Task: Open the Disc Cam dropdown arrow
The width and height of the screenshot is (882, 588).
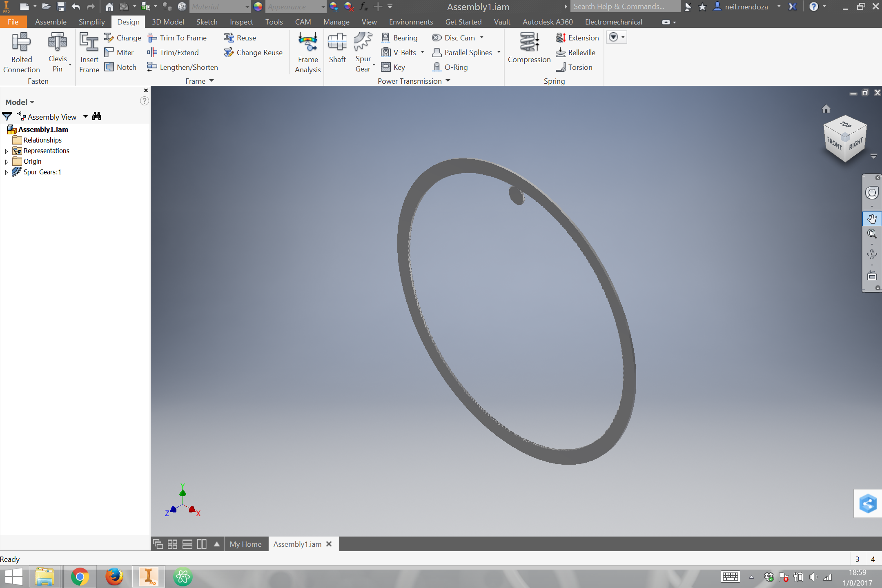Action: coord(482,38)
